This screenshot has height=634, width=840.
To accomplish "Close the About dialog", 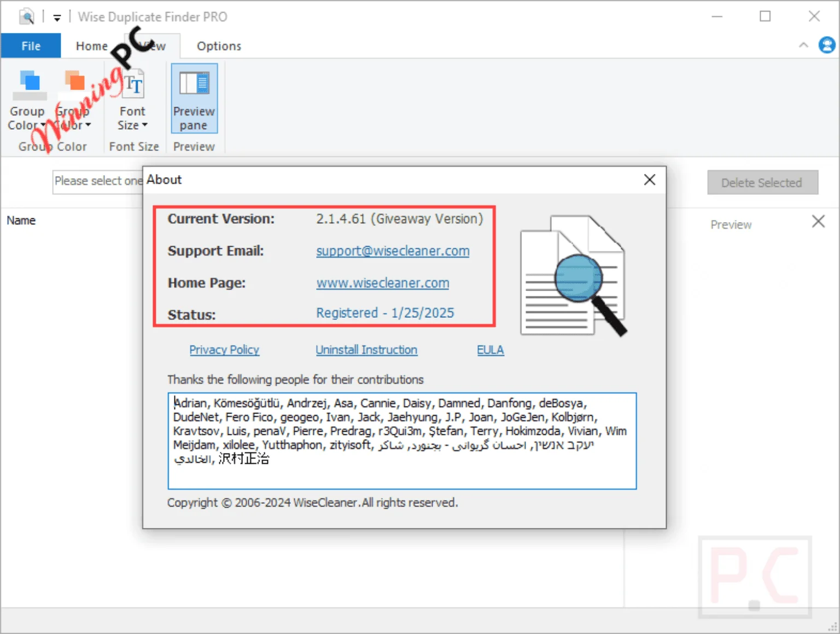I will click(650, 180).
